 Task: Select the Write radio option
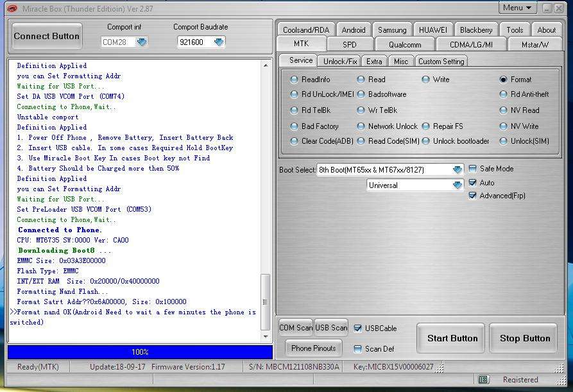coord(425,80)
